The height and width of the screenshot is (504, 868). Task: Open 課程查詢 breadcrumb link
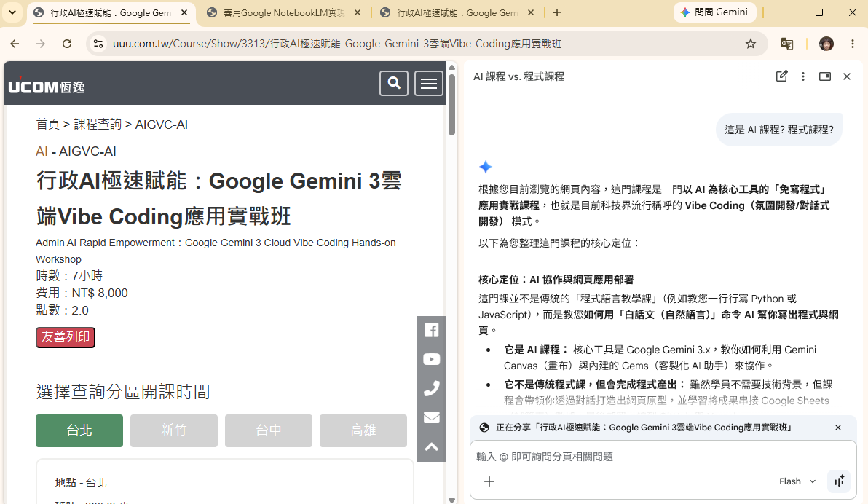pos(98,125)
